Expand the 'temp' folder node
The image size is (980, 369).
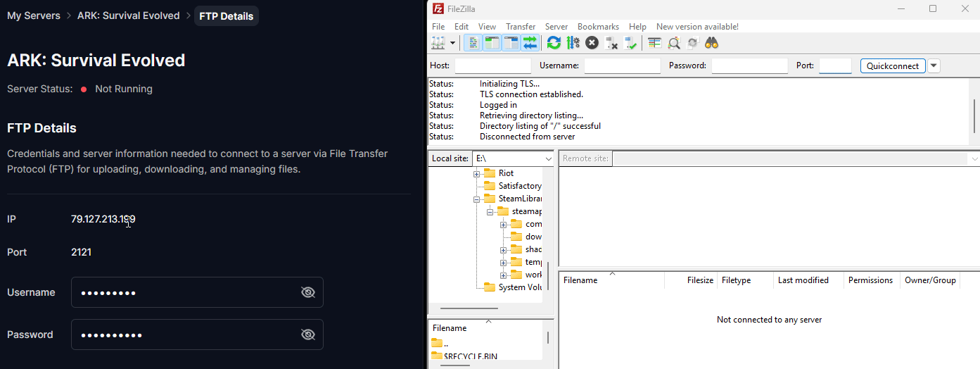503,262
